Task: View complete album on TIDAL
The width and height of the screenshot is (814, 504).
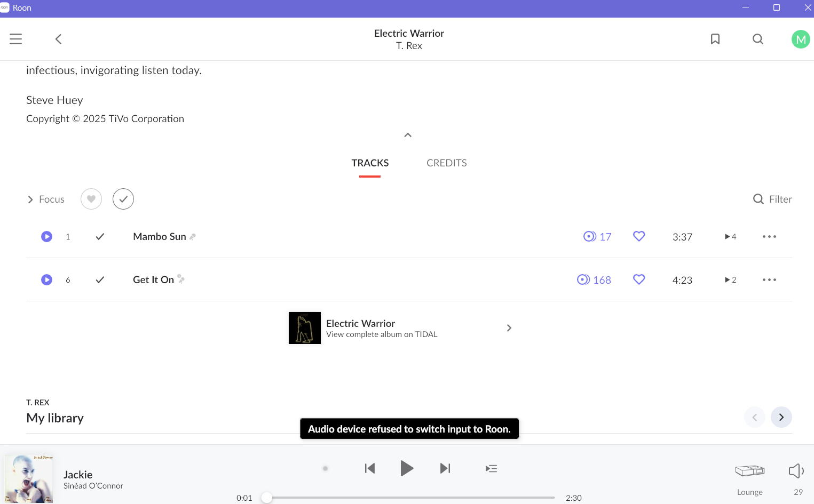Action: coord(382,334)
